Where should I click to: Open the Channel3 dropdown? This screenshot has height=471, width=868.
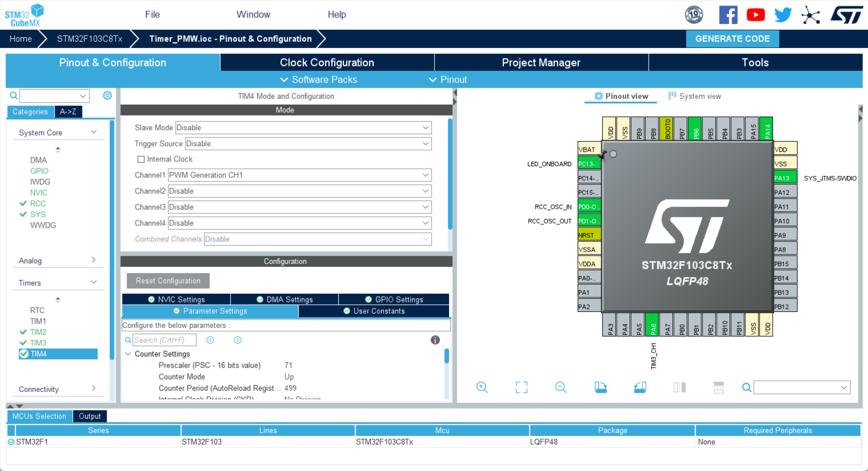300,207
